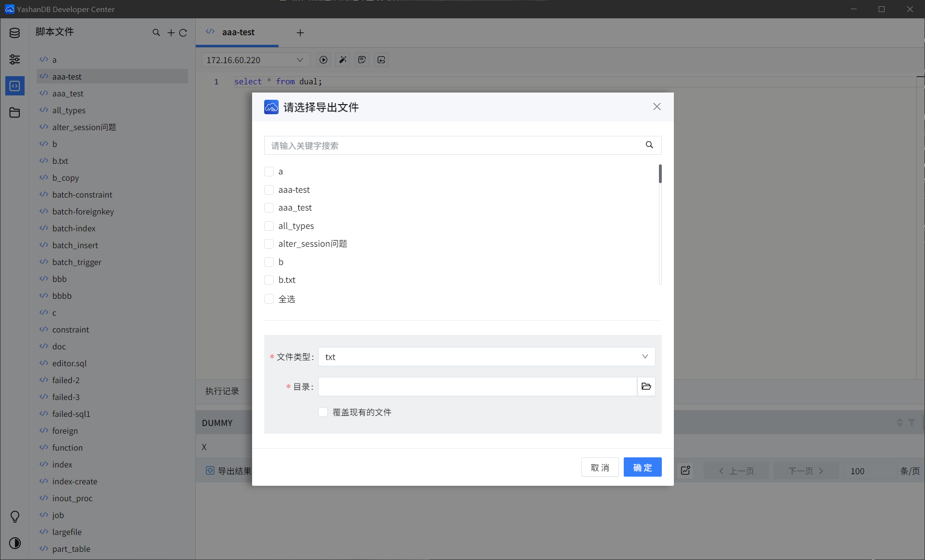Check the aaa-test file checkbox
The height and width of the screenshot is (560, 925).
click(x=269, y=190)
